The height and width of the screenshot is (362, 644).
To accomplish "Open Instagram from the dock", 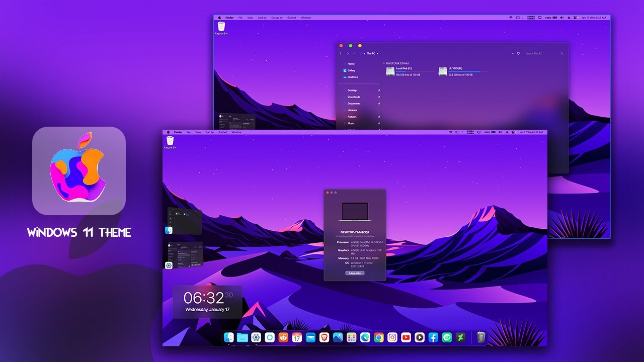I will pos(392,337).
